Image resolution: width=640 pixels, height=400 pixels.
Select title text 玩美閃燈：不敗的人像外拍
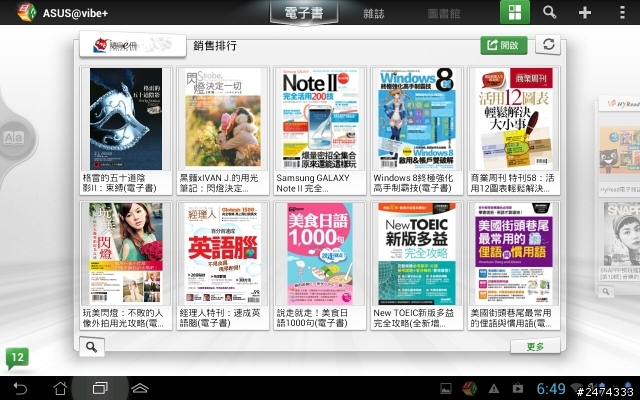122,318
